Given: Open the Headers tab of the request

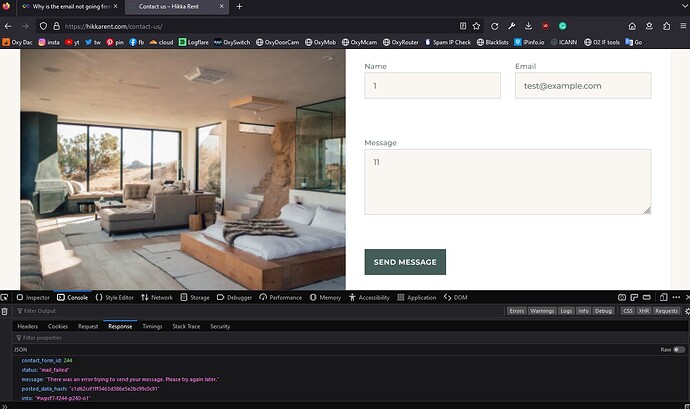Looking at the screenshot, I should coord(28,326).
